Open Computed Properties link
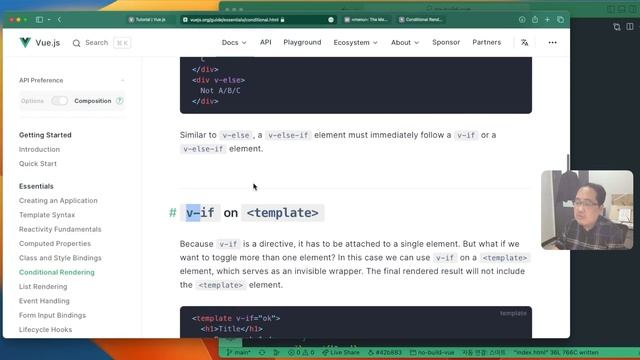Screen dimensions: 640x360 [x=55, y=243]
